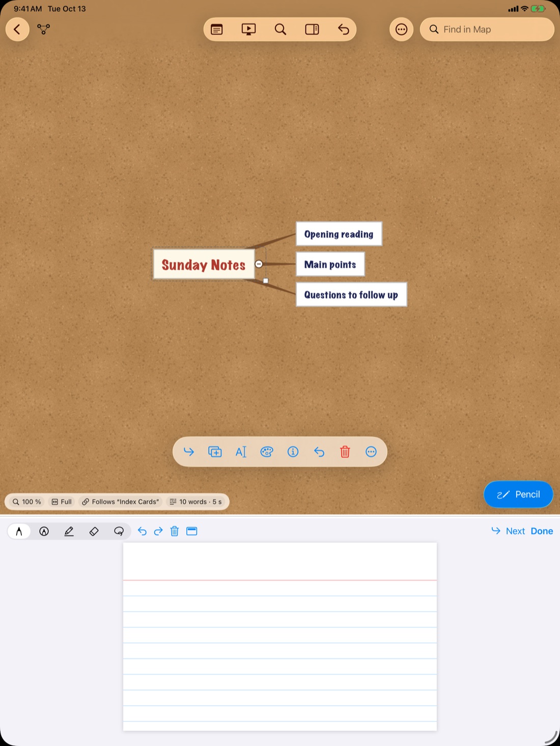Tap the back arrow in the floating node toolbar

tap(319, 452)
